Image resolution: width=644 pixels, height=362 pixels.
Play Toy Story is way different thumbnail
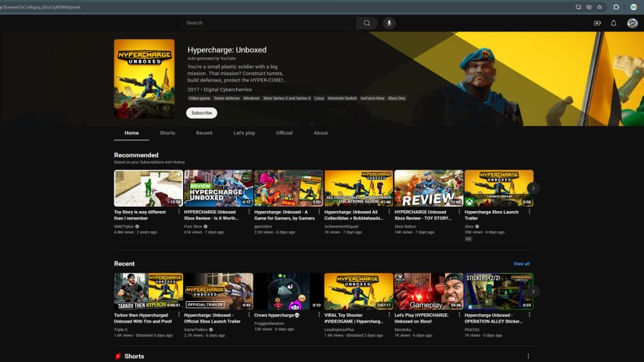[x=148, y=188]
